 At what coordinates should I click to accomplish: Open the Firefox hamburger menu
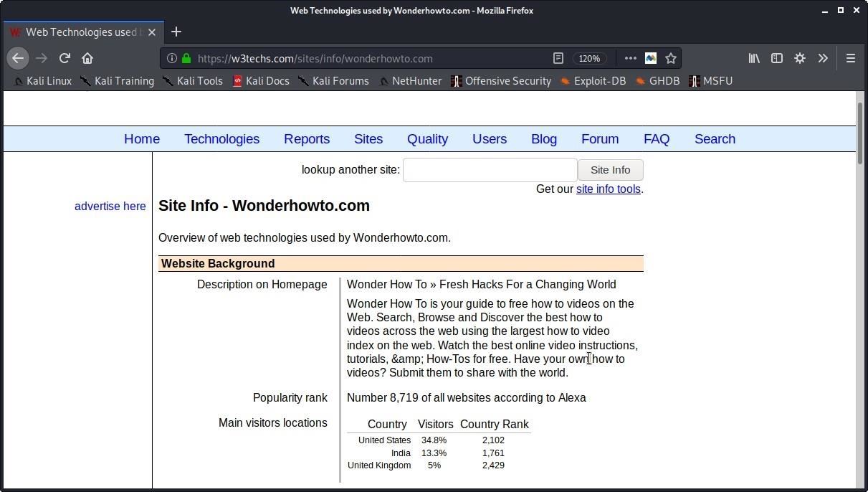point(851,58)
